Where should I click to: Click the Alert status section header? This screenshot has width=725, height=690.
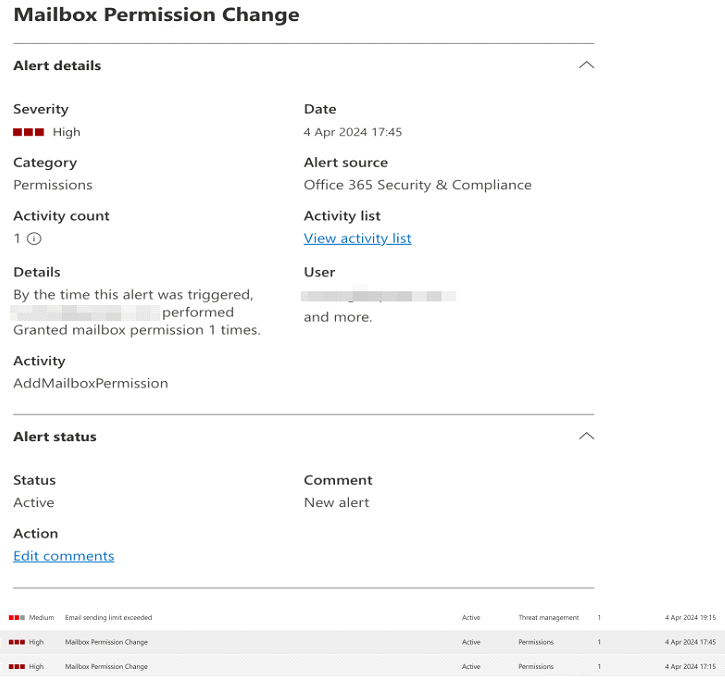[55, 437]
